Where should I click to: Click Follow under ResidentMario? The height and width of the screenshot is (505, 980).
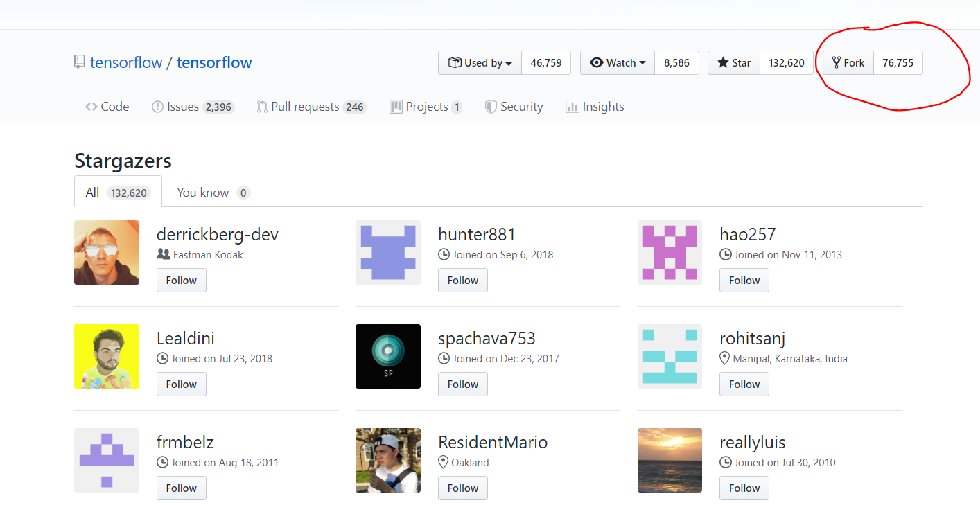tap(463, 488)
